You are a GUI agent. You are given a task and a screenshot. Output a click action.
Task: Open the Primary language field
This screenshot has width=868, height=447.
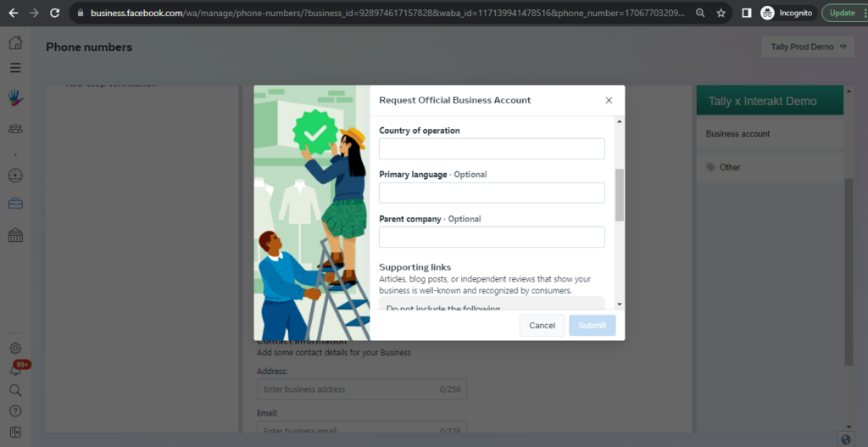[x=492, y=193]
